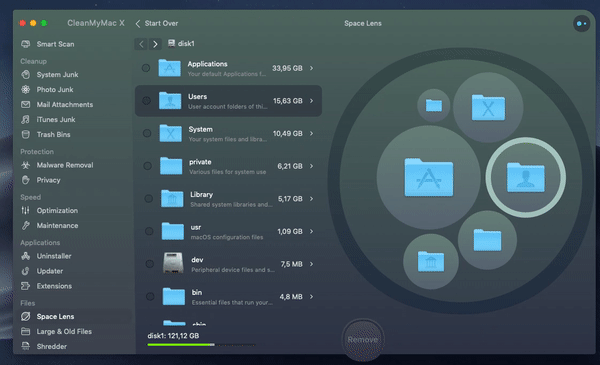Expand bin folder chevron
The width and height of the screenshot is (600, 365).
(x=311, y=297)
